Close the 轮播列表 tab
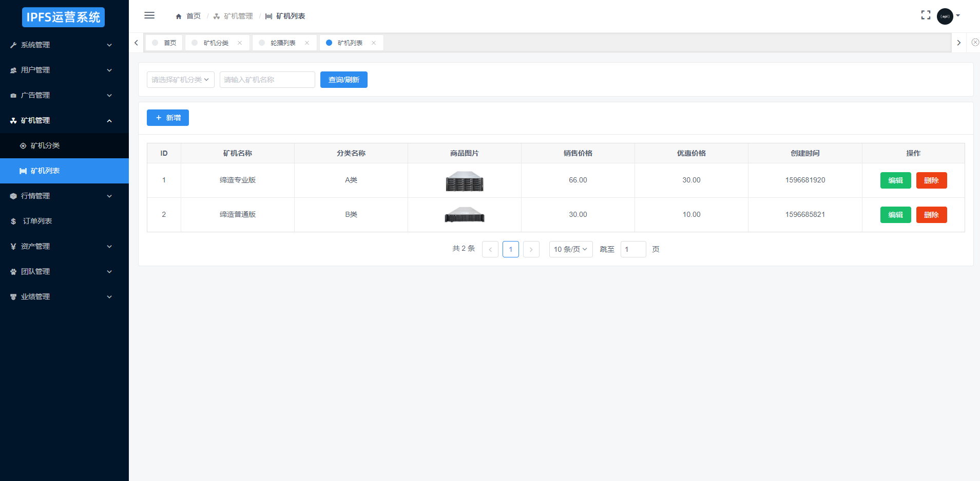The width and height of the screenshot is (980, 481). click(307, 43)
